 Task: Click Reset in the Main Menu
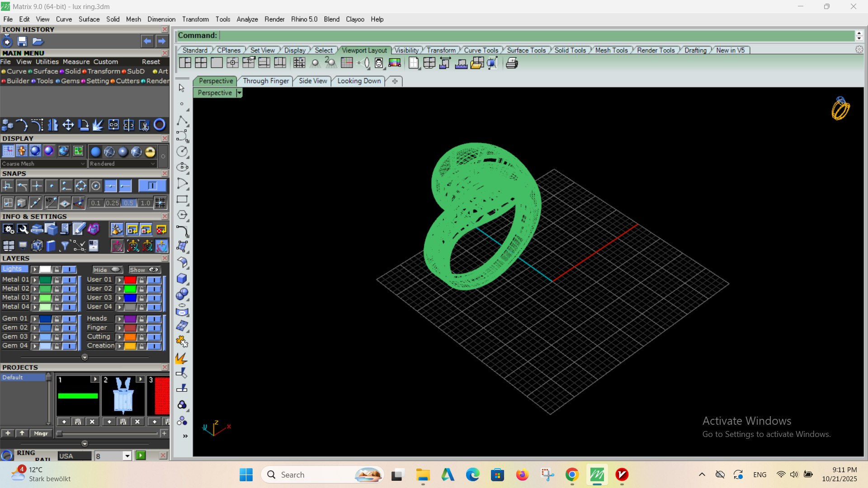[151, 62]
